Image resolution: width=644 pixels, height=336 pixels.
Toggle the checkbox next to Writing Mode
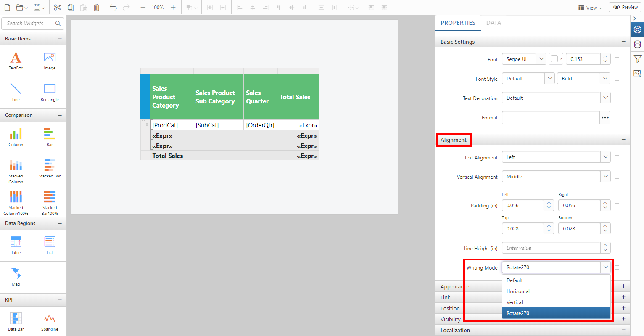tap(617, 267)
